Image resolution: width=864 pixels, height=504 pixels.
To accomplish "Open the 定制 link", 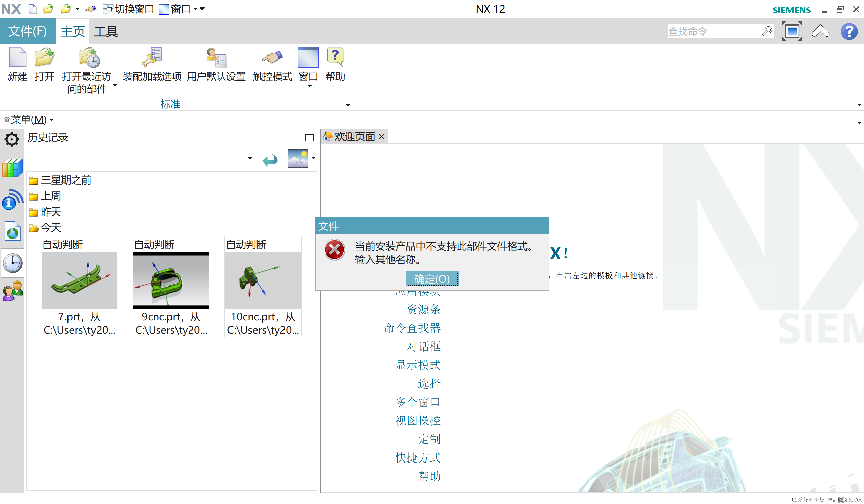I will pyautogui.click(x=429, y=439).
